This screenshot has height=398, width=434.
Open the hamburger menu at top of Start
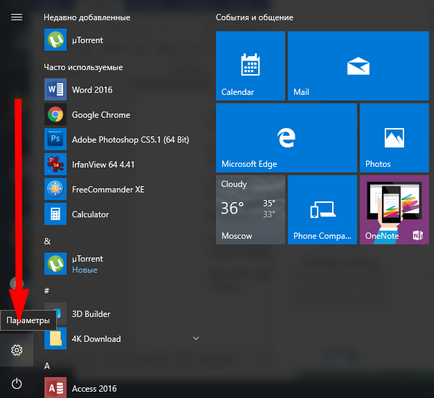tap(17, 17)
